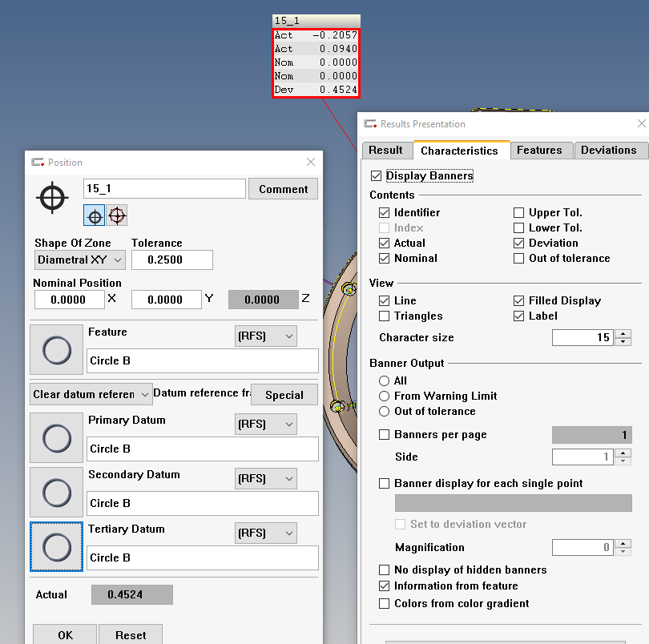Close the Position dialog window
649x644 pixels.
(x=311, y=162)
